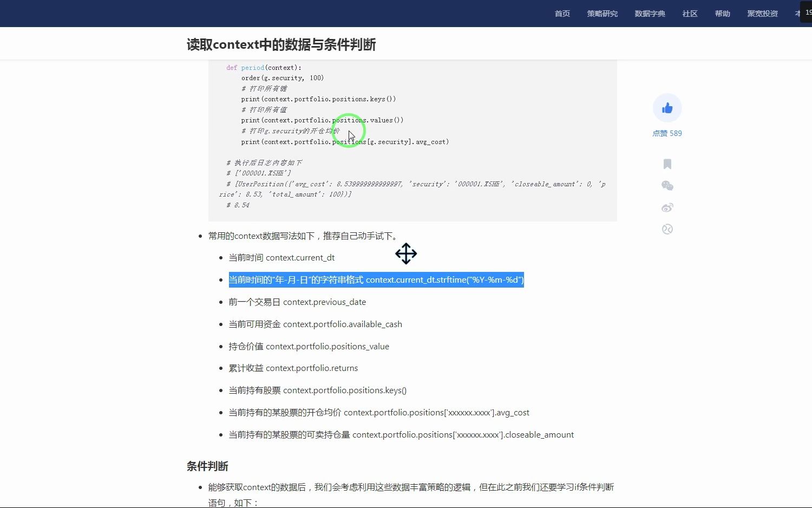The width and height of the screenshot is (812, 508).
Task: Click the closeable_amount bullet line
Action: 401,435
